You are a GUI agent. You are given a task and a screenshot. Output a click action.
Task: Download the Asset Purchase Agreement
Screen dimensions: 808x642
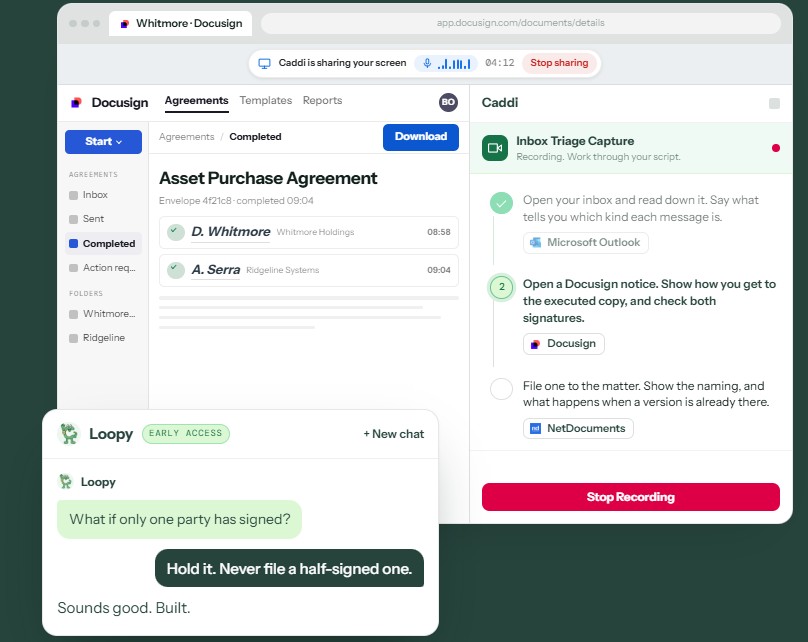(420, 137)
